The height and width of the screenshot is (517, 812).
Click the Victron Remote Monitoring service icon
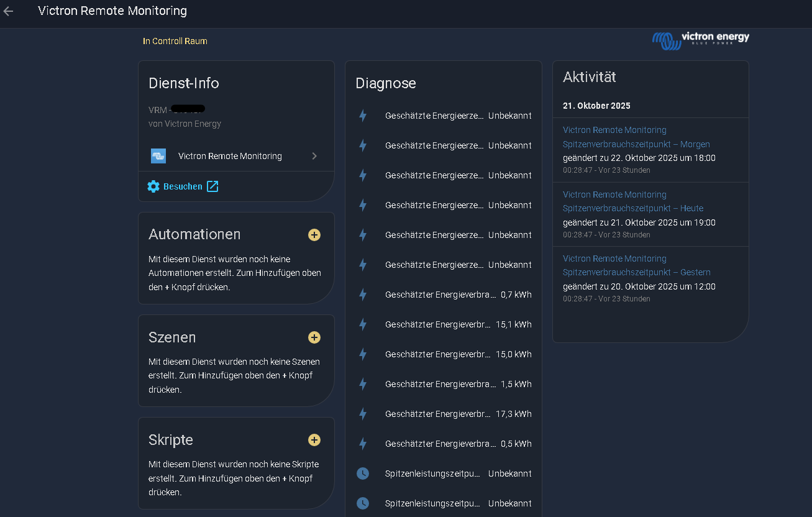coord(158,156)
